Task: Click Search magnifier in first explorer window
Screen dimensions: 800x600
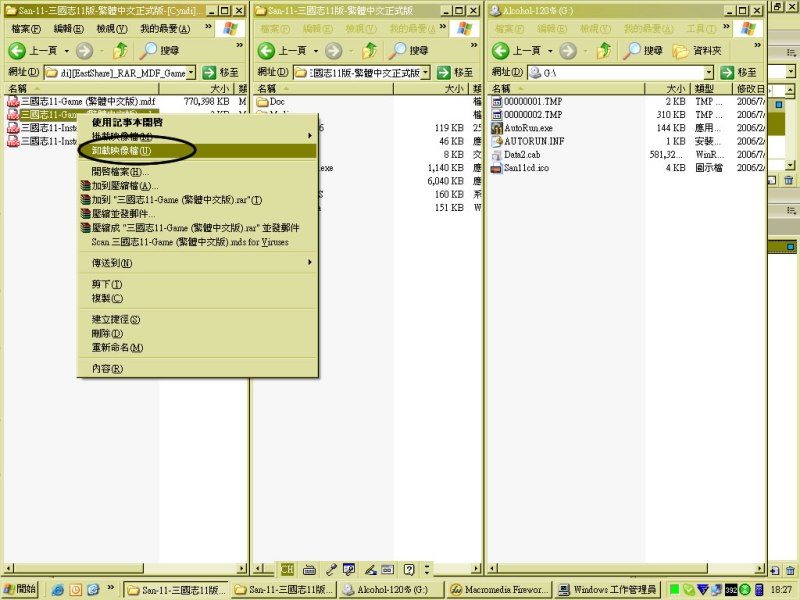Action: (149, 51)
